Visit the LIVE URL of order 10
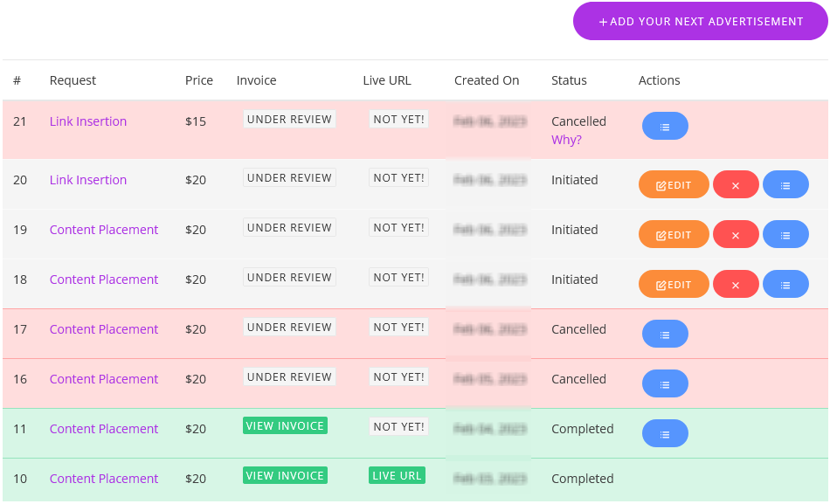 pos(397,475)
